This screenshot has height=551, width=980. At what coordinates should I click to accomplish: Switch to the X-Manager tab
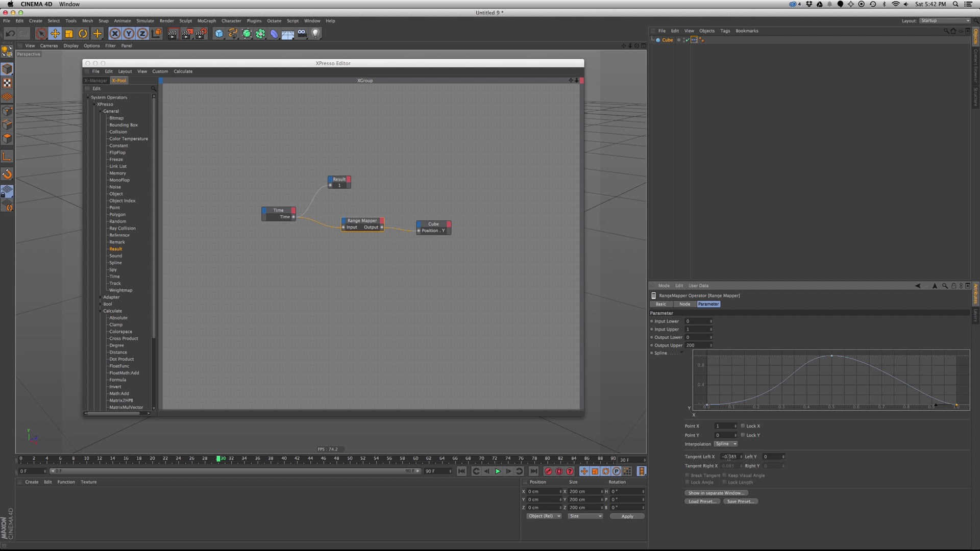click(95, 81)
